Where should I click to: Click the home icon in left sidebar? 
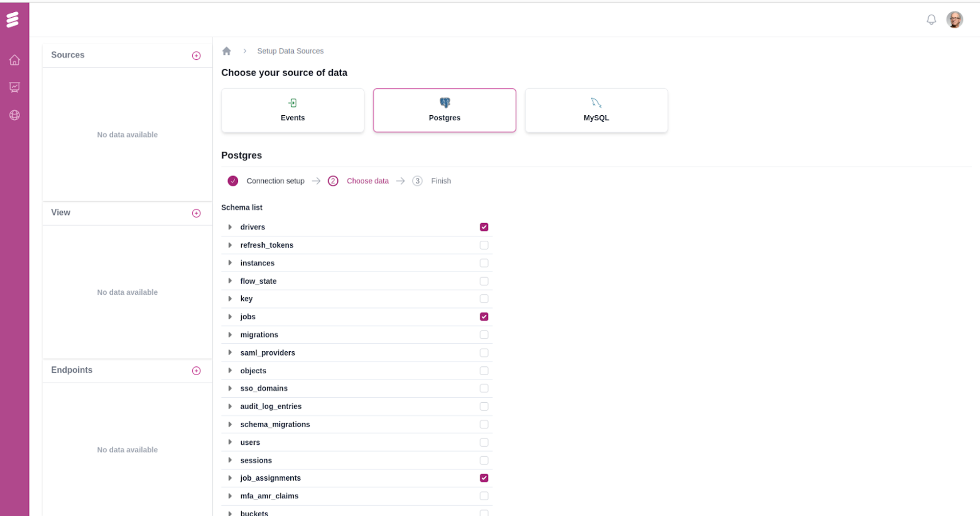[14, 60]
